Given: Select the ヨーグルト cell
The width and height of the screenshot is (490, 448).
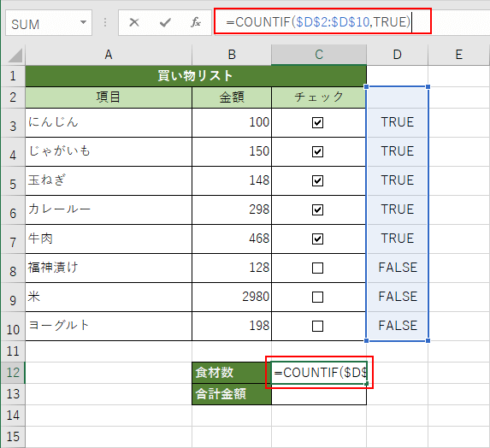Looking at the screenshot, I should [109, 326].
